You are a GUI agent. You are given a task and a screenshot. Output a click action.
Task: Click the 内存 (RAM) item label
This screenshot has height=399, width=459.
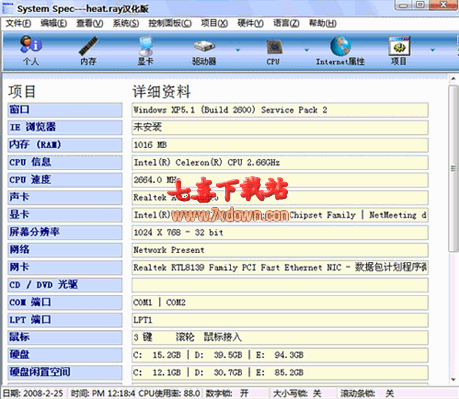[65, 145]
